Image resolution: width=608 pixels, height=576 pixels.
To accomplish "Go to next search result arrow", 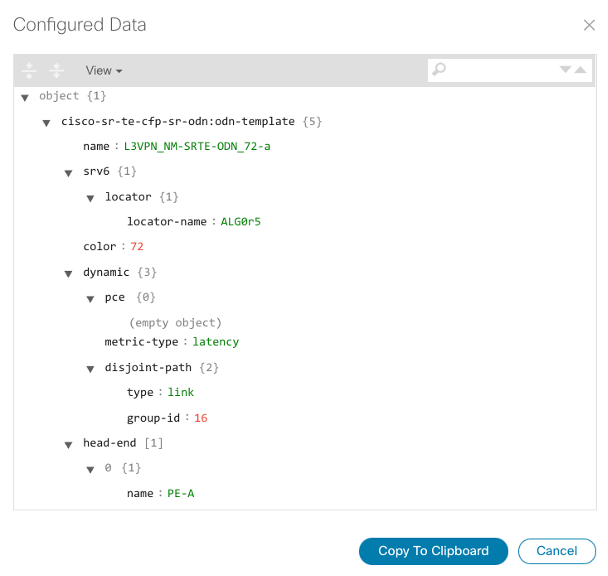I will point(566,69).
